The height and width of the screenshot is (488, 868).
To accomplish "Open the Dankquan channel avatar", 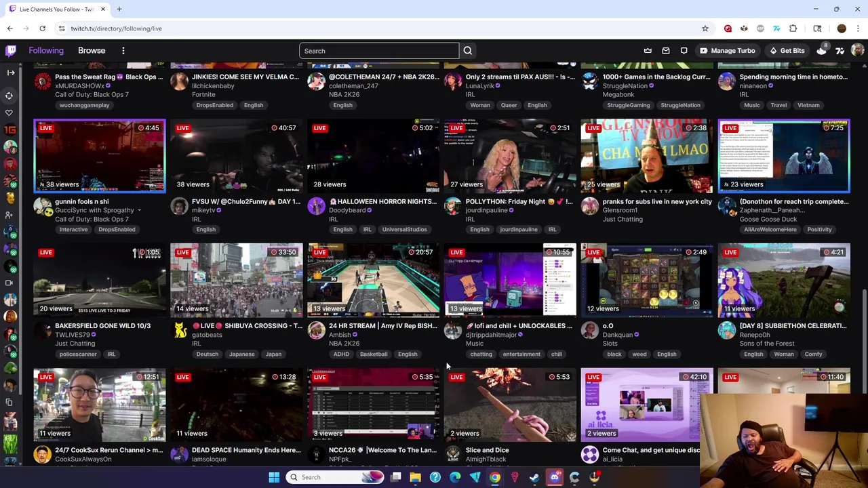I will click(590, 330).
